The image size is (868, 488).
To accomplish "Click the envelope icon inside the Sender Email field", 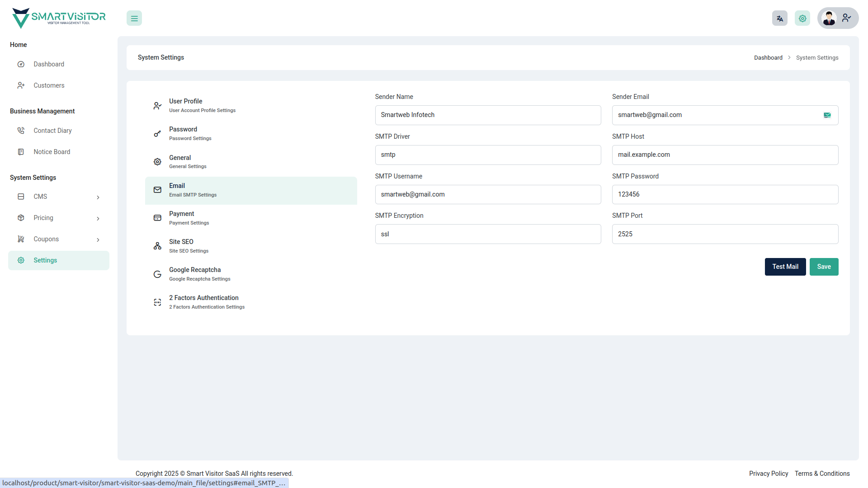I will pos(827,115).
